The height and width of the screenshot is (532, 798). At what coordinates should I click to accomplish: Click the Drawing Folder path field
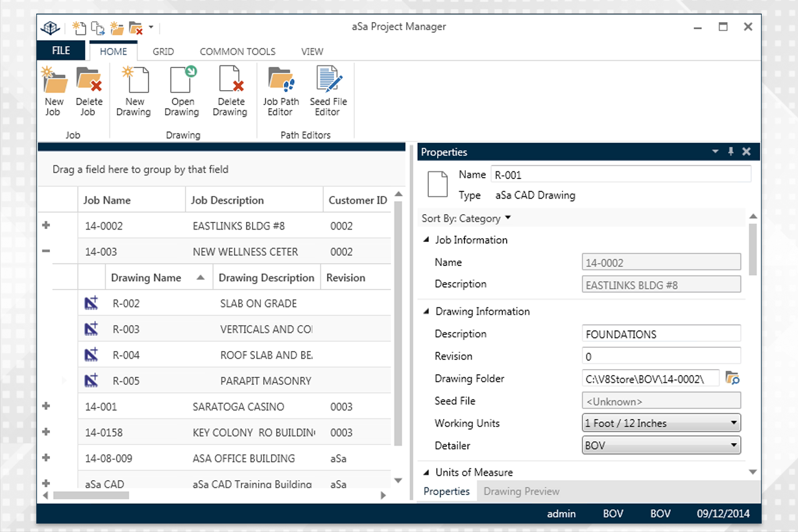tap(651, 378)
